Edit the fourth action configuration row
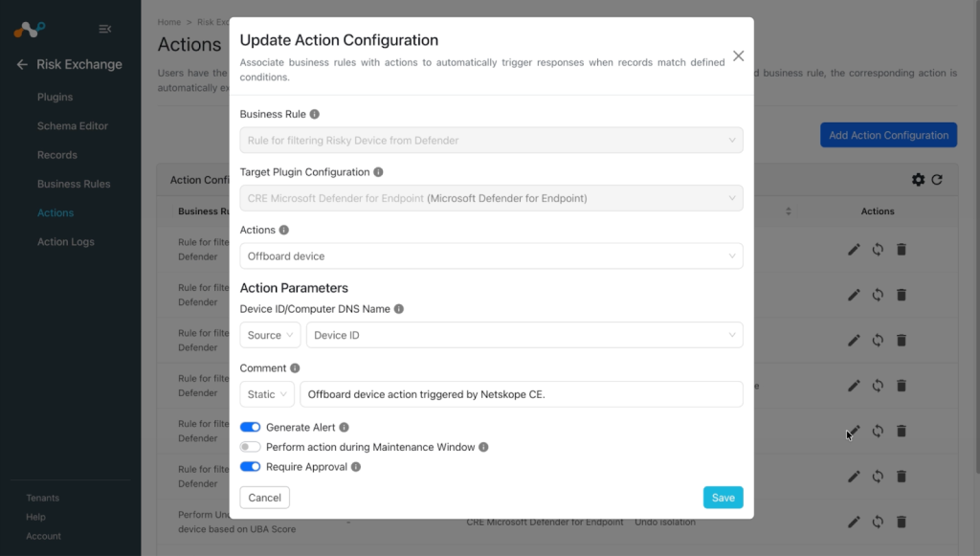Image resolution: width=980 pixels, height=556 pixels. tap(854, 386)
